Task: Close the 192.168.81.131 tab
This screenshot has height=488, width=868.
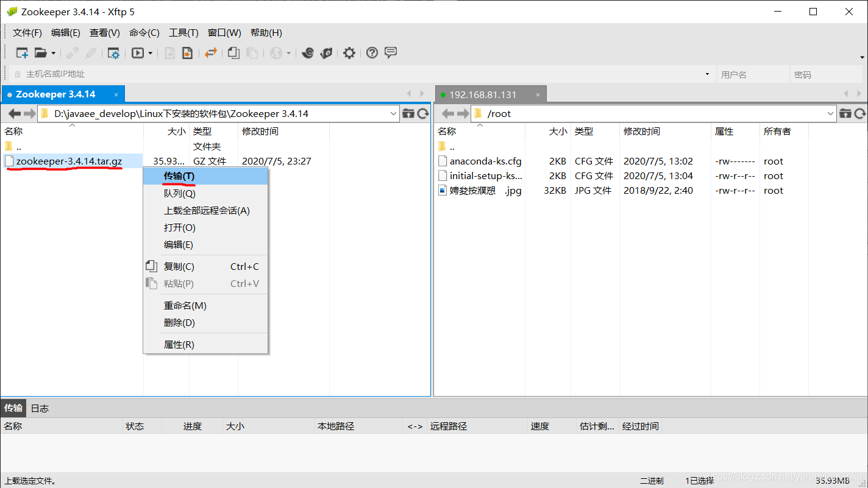Action: (x=538, y=95)
